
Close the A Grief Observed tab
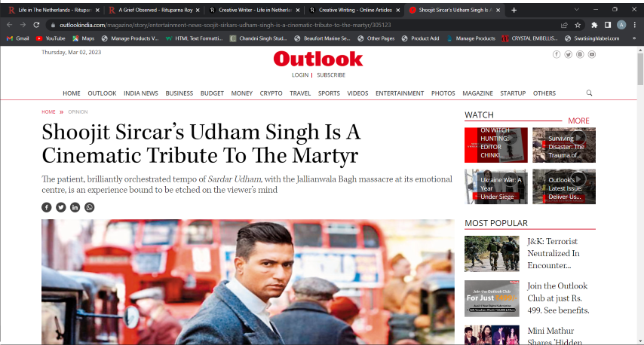point(198,11)
